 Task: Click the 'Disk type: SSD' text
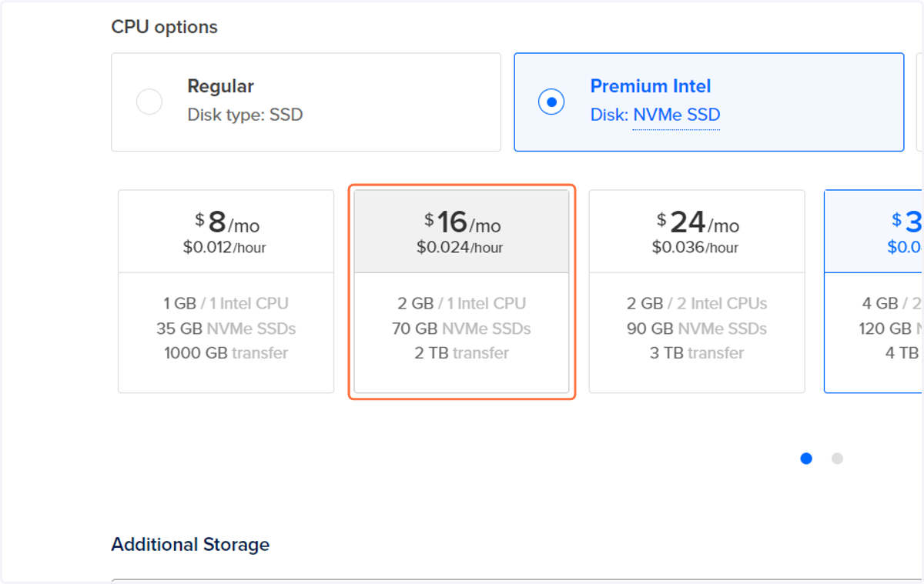point(245,115)
